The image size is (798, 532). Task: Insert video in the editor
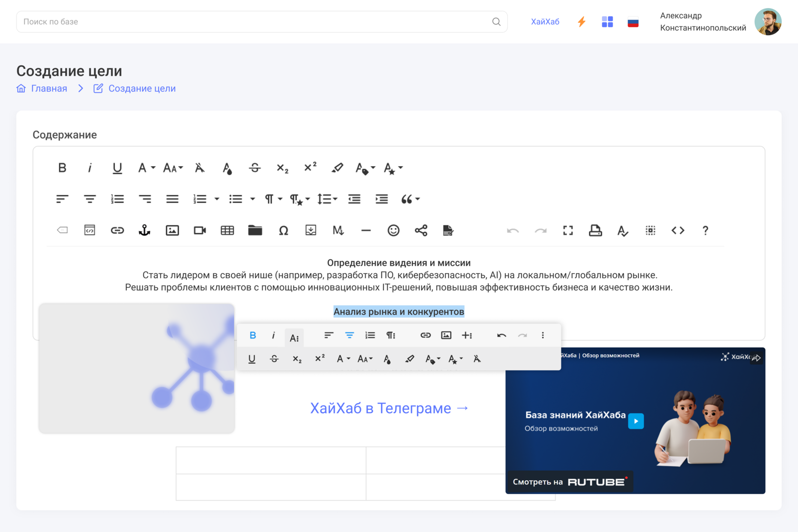(200, 230)
